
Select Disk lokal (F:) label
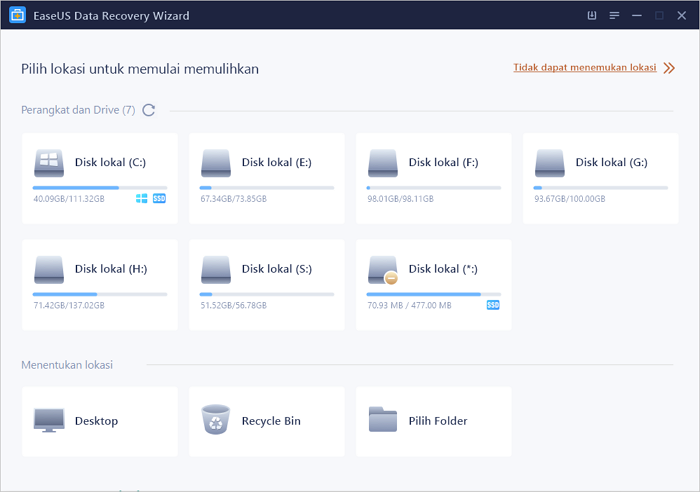pos(443,163)
